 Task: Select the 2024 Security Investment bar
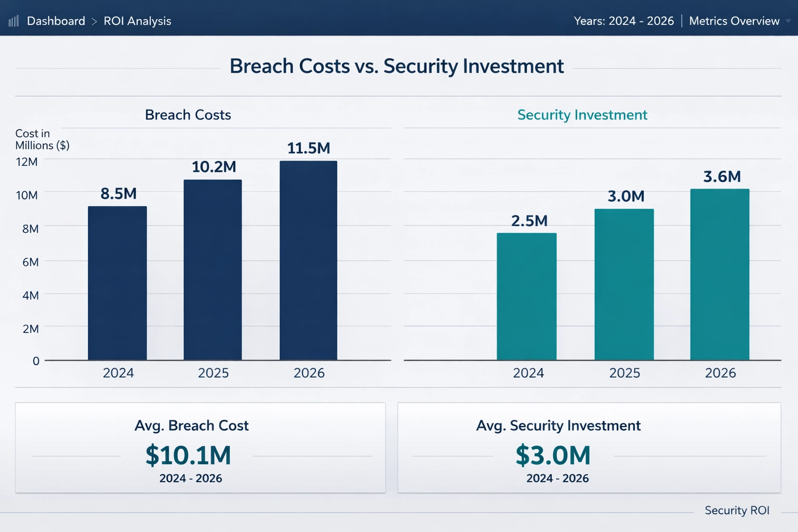tap(527, 296)
